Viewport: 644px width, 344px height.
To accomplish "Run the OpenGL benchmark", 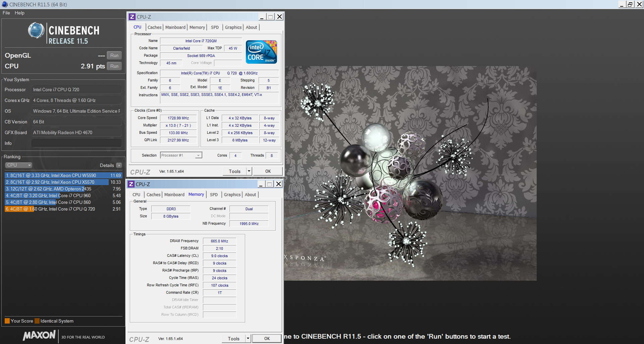I will tap(114, 55).
